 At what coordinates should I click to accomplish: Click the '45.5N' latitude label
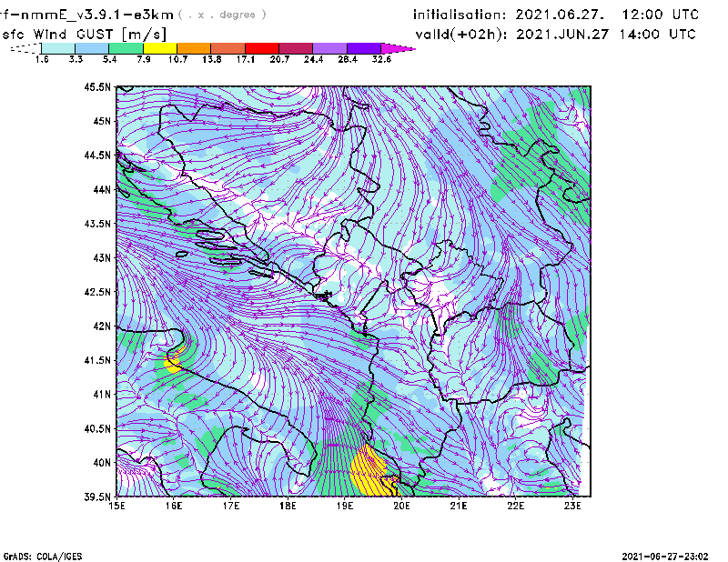click(x=97, y=86)
